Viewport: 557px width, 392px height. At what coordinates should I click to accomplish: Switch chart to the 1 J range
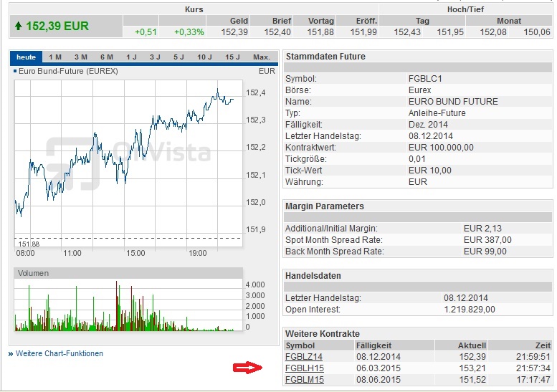point(131,57)
